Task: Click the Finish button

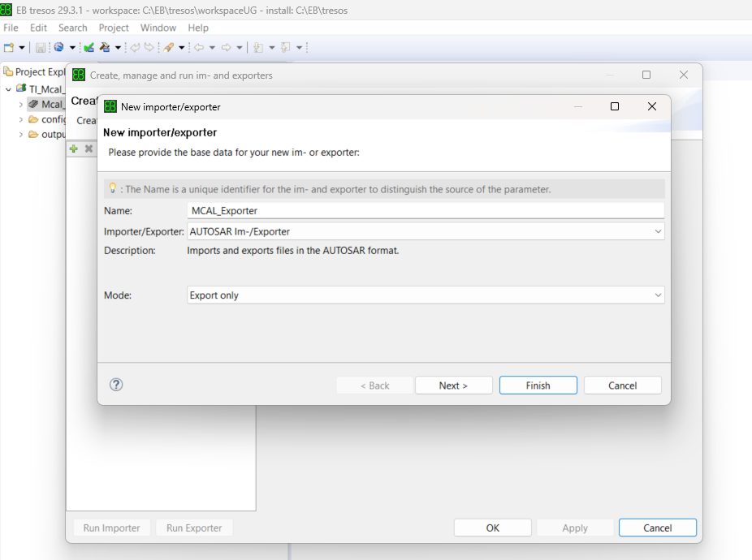Action: (538, 386)
